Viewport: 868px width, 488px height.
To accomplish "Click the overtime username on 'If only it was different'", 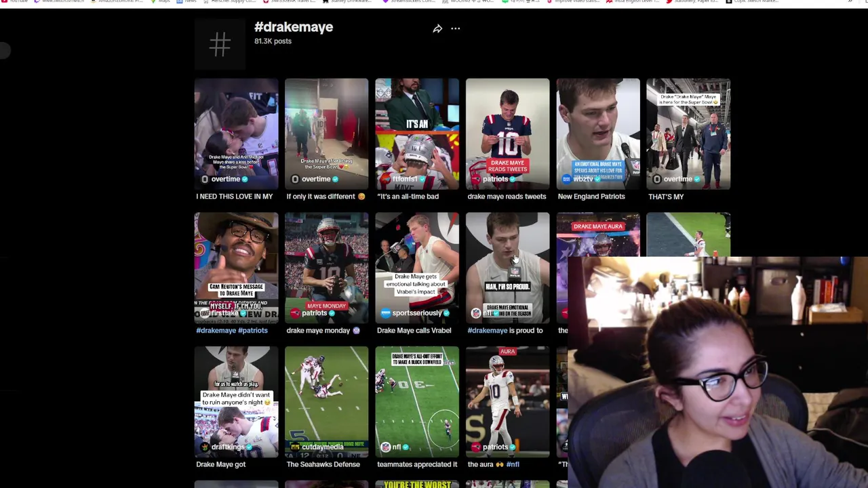I will click(315, 179).
